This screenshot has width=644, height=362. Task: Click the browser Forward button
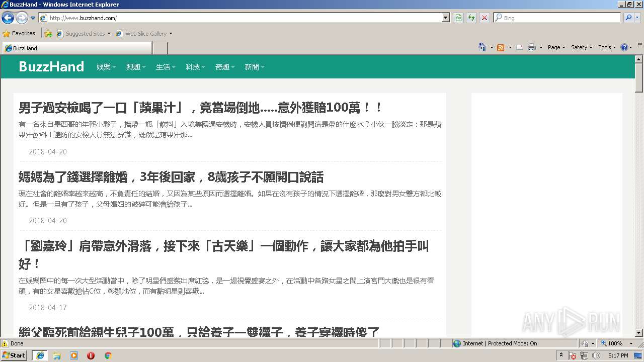click(22, 18)
